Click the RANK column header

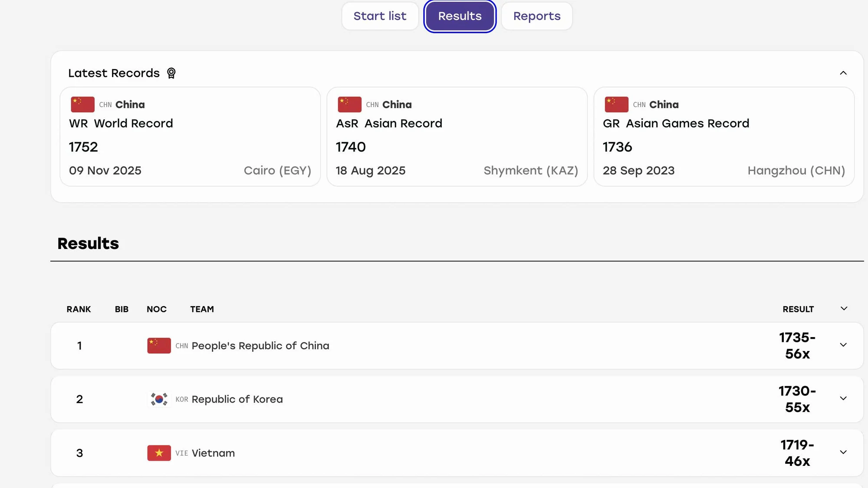(79, 309)
